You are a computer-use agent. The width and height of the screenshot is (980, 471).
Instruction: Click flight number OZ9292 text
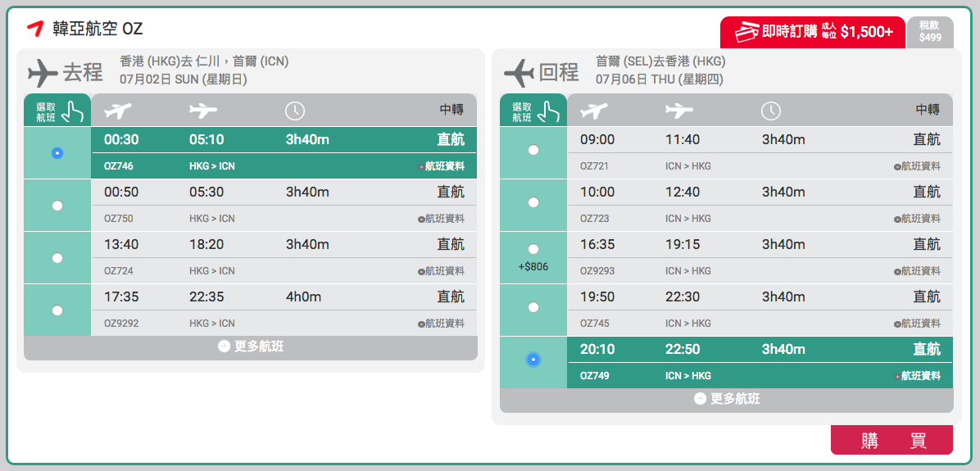[x=121, y=324]
